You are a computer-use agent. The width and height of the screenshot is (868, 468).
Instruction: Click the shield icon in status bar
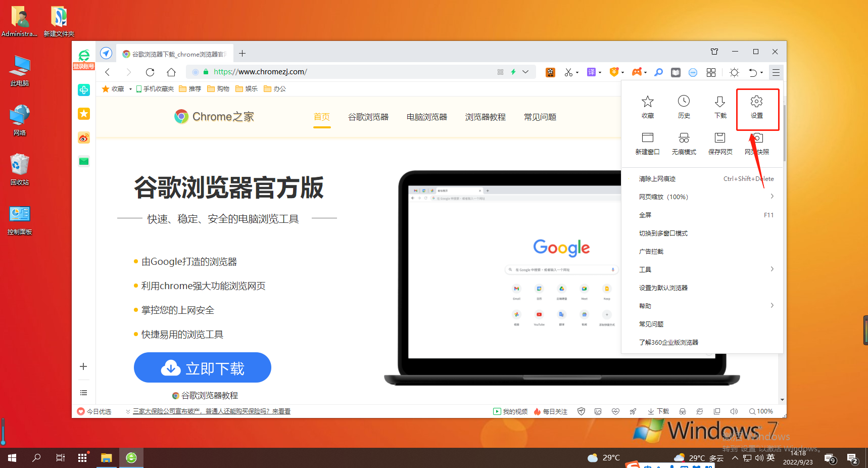pos(581,411)
